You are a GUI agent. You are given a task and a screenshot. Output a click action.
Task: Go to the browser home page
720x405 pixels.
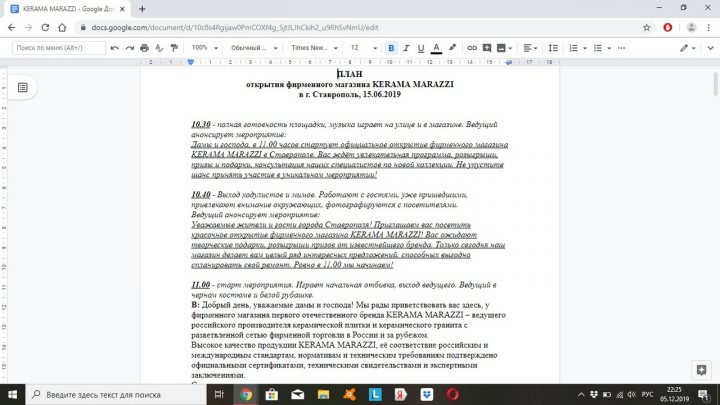click(62, 28)
